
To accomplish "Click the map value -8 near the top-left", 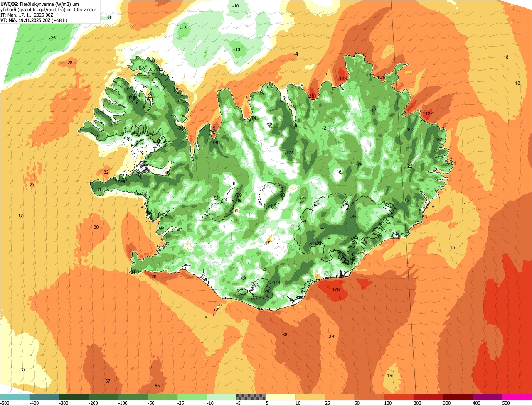I will pyautogui.click(x=109, y=17).
